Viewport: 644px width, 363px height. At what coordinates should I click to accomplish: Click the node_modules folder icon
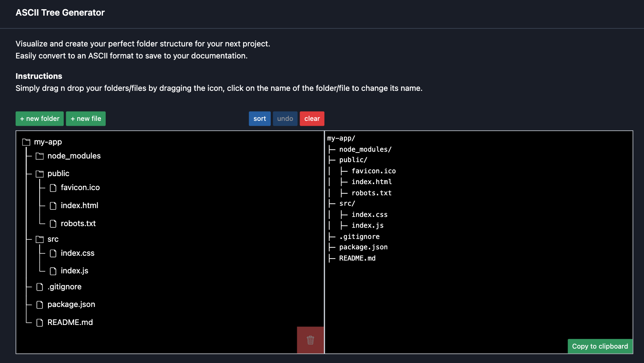40,156
